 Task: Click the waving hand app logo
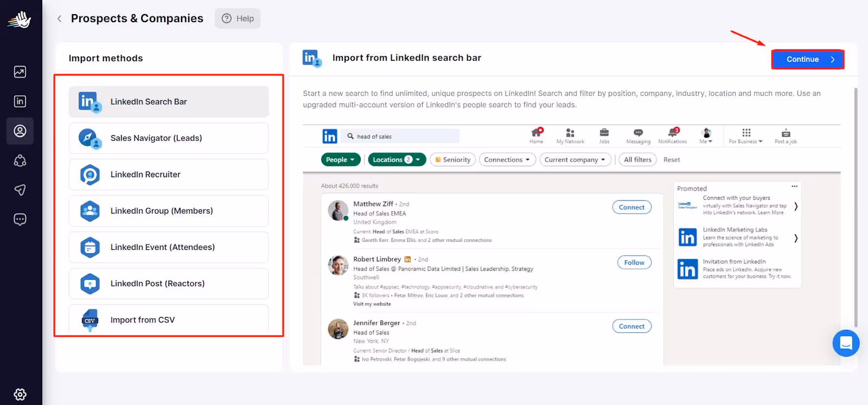pyautogui.click(x=20, y=20)
